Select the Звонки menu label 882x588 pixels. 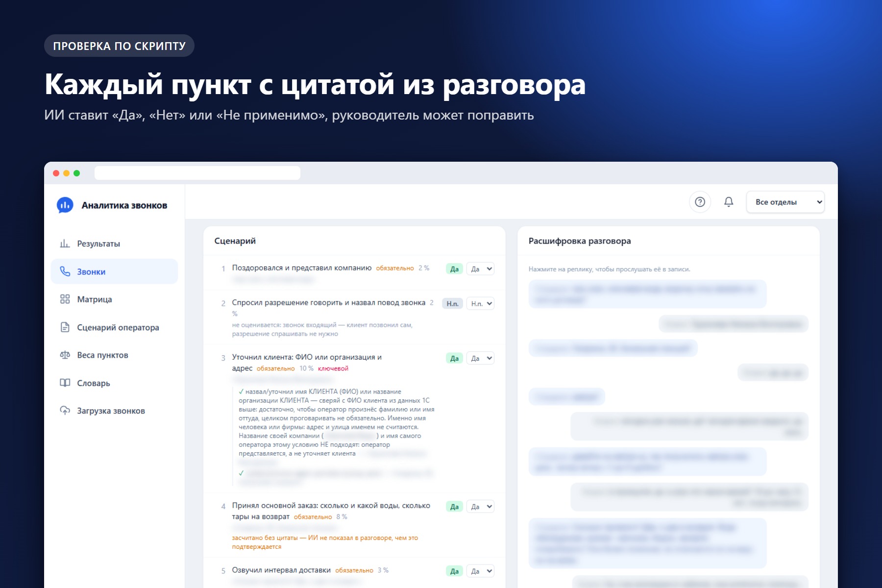point(91,271)
